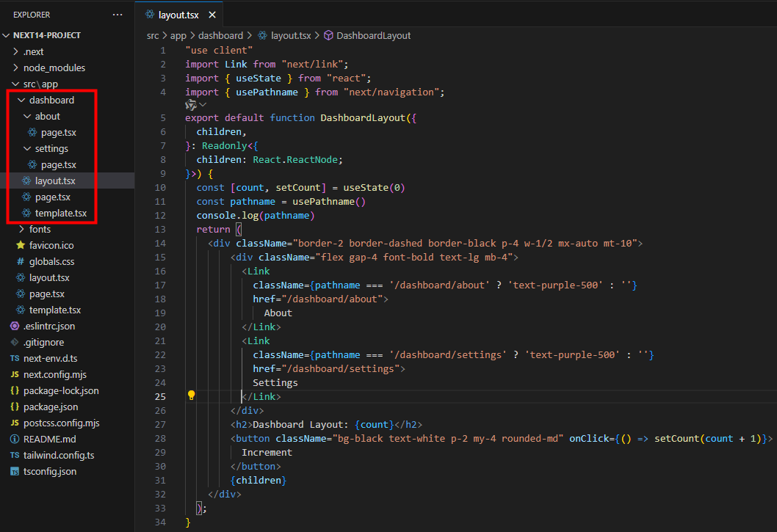Click the symbol cube icon before DashboardLayout breadcrumb
The height and width of the screenshot is (532, 777).
tap(328, 36)
